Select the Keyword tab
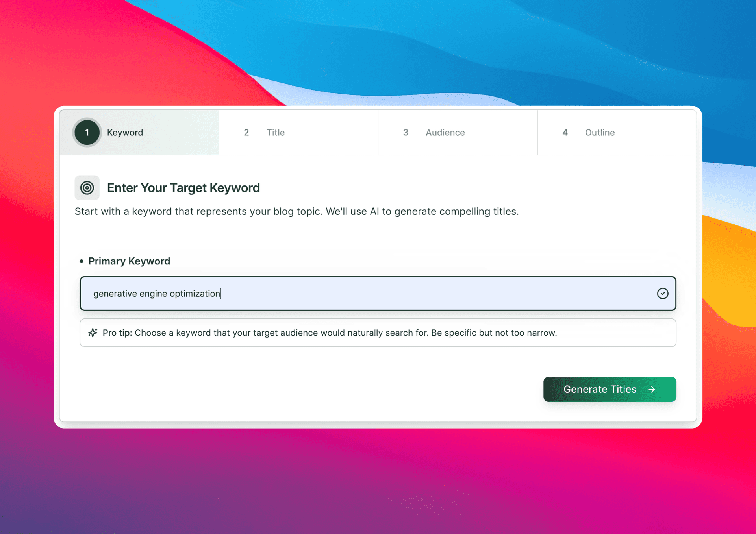 click(x=138, y=132)
